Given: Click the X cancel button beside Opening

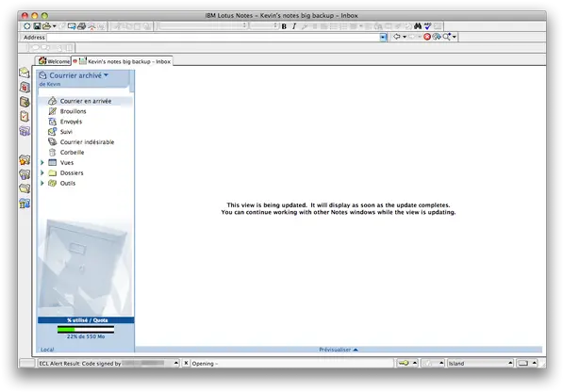Looking at the screenshot, I should [186, 364].
